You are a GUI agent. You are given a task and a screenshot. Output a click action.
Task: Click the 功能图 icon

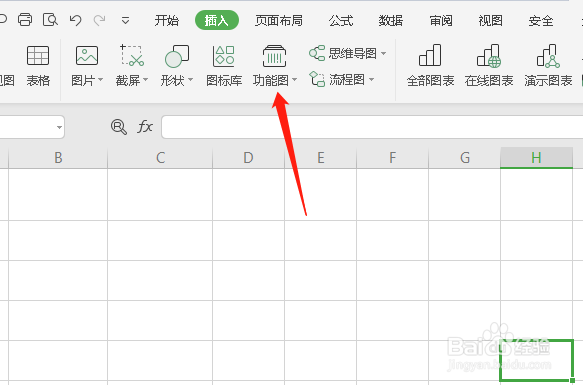(274, 56)
